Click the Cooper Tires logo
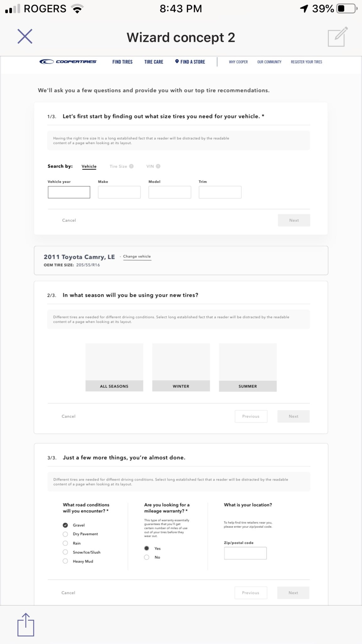 coord(68,62)
